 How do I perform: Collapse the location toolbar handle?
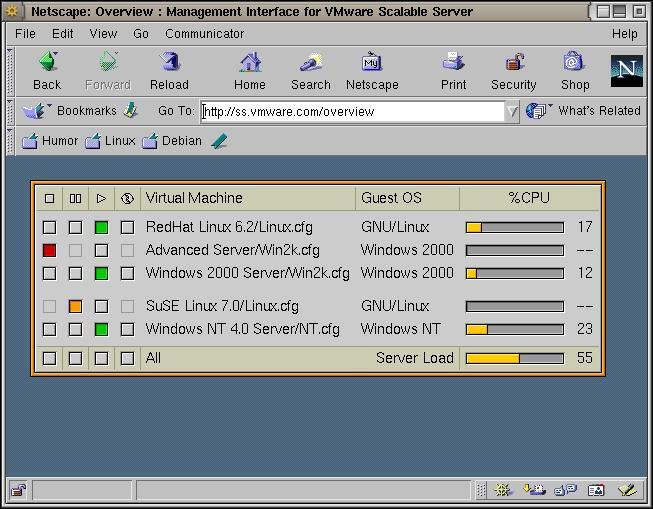tap(10, 111)
